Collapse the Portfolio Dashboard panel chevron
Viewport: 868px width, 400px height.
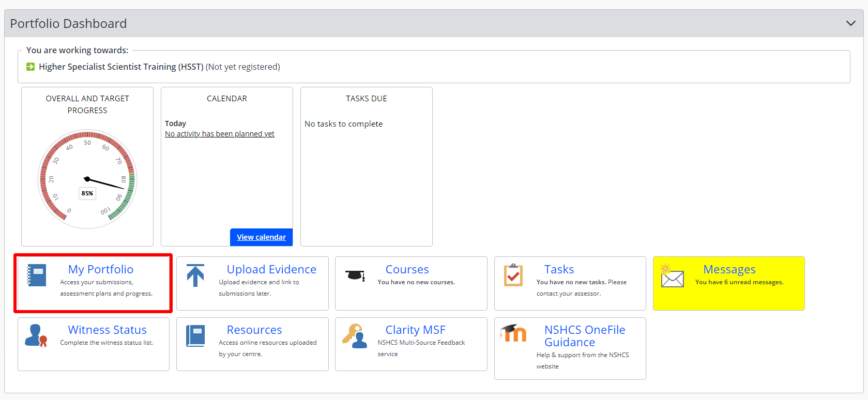(x=850, y=23)
